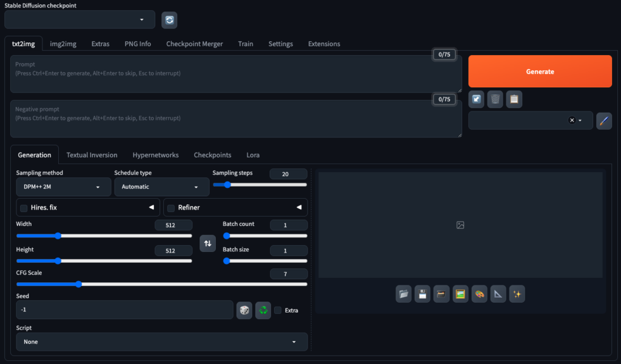Open the edit styles paintbrush icon

(x=603, y=121)
